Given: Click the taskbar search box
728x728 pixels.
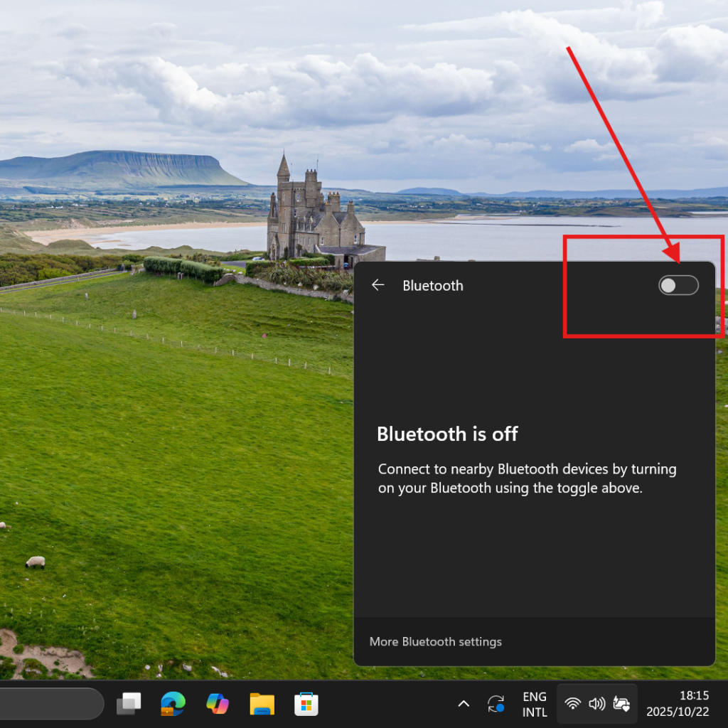Looking at the screenshot, I should coord(50,704).
